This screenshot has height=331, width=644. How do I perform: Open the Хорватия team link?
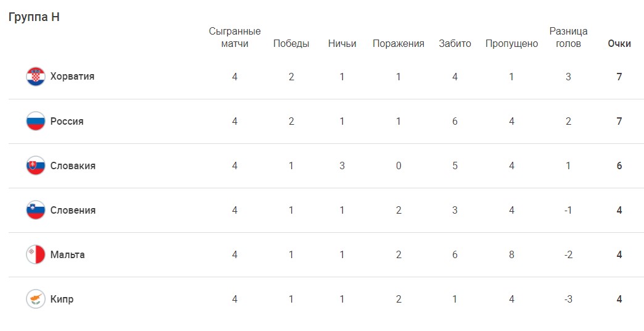[72, 77]
